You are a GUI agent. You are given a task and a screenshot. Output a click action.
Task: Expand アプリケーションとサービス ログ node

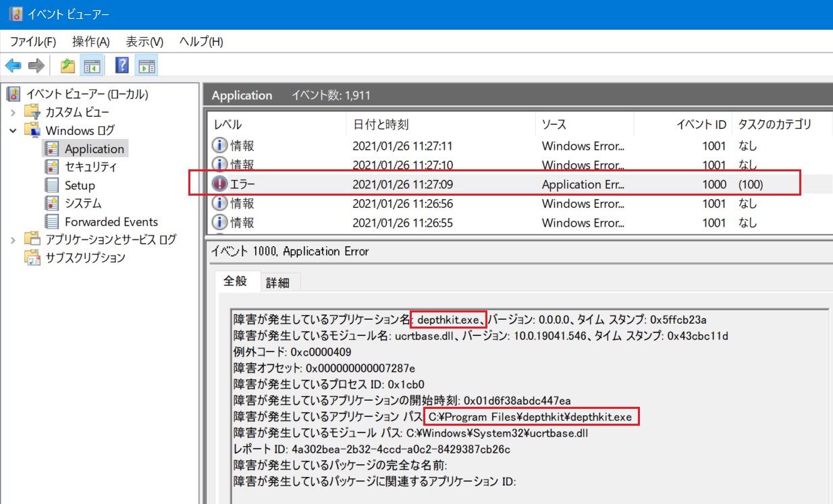pos(14,240)
